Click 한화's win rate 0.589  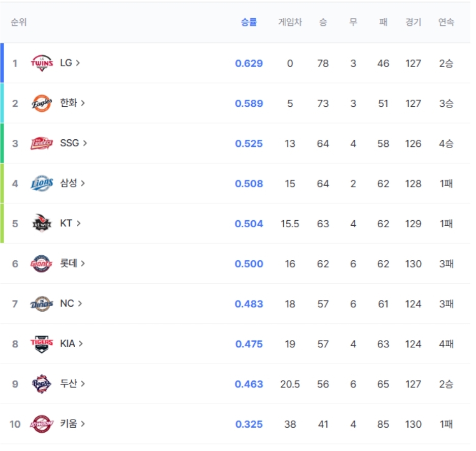click(x=249, y=104)
